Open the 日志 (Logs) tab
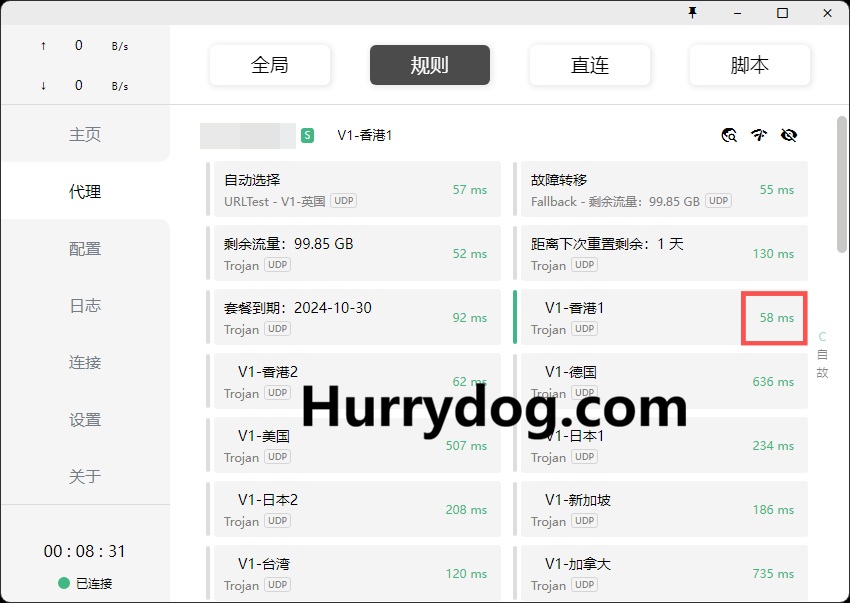 (x=85, y=306)
